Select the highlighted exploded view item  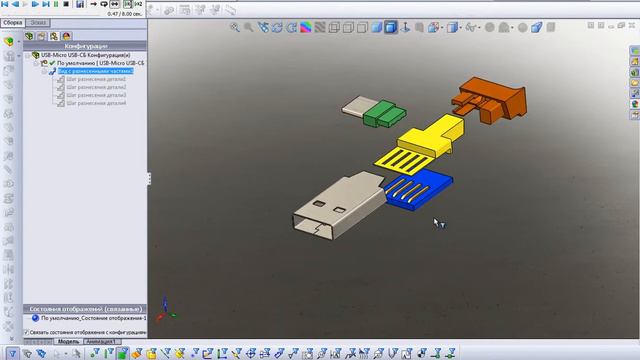point(96,71)
